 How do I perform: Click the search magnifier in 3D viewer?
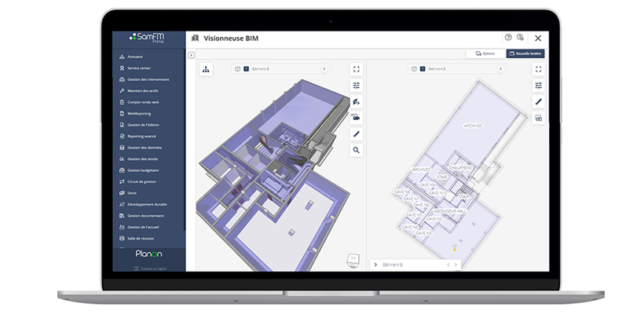pyautogui.click(x=357, y=149)
